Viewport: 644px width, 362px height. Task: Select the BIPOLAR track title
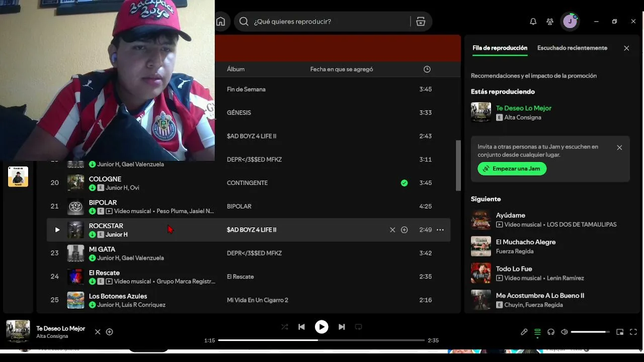tap(103, 203)
